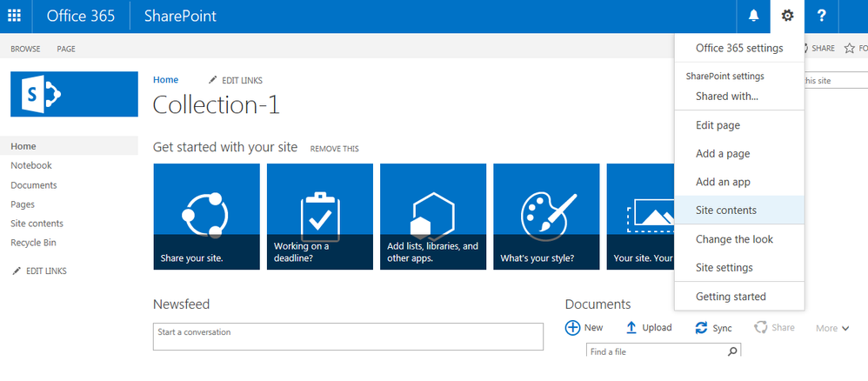The image size is (868, 381).
Task: Select Change the look menu item
Action: coord(739,239)
